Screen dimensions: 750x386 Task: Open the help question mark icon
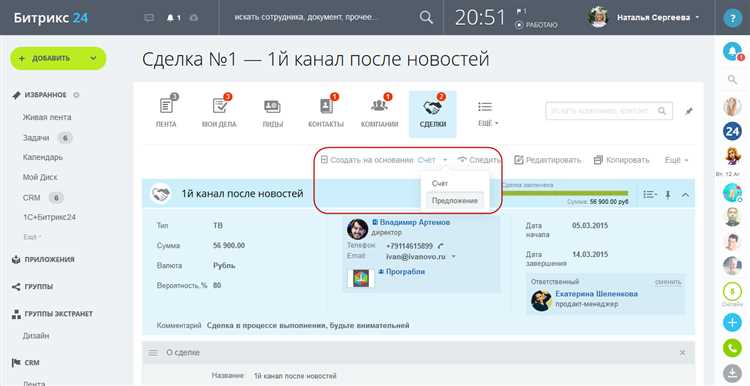click(732, 18)
